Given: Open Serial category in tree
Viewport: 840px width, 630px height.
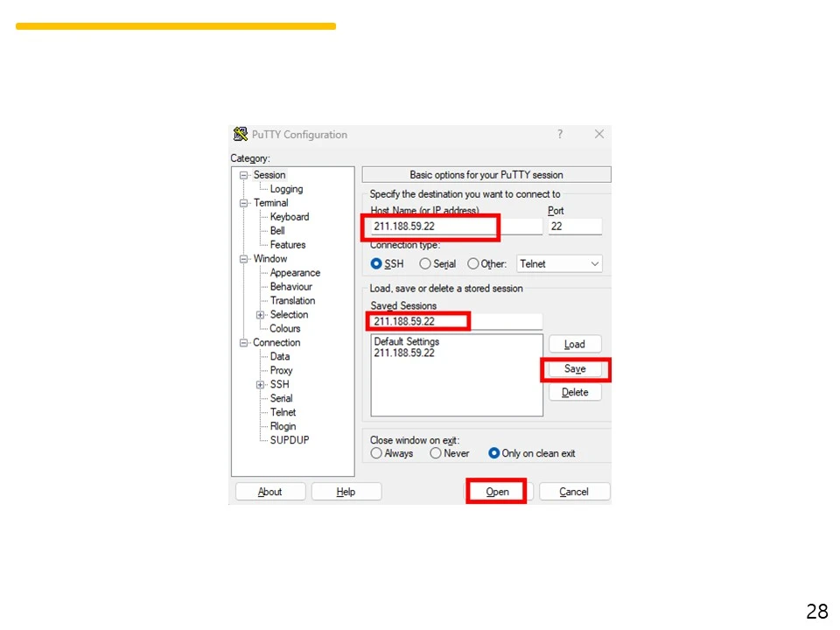Looking at the screenshot, I should click(281, 398).
